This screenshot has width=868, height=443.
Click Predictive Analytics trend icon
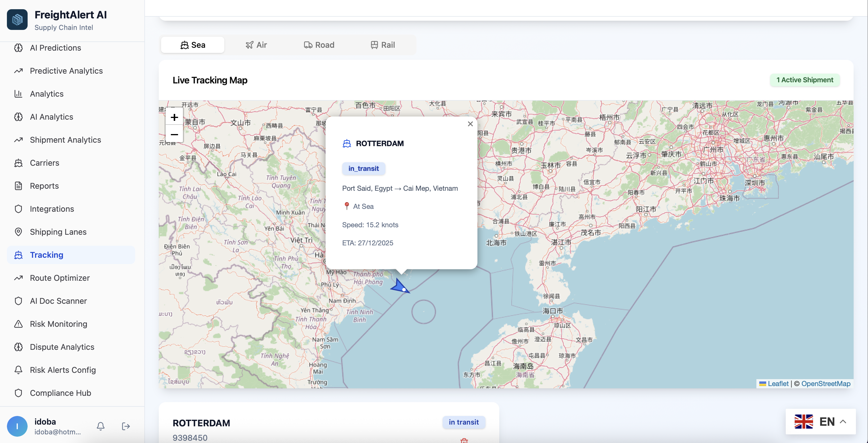18,71
